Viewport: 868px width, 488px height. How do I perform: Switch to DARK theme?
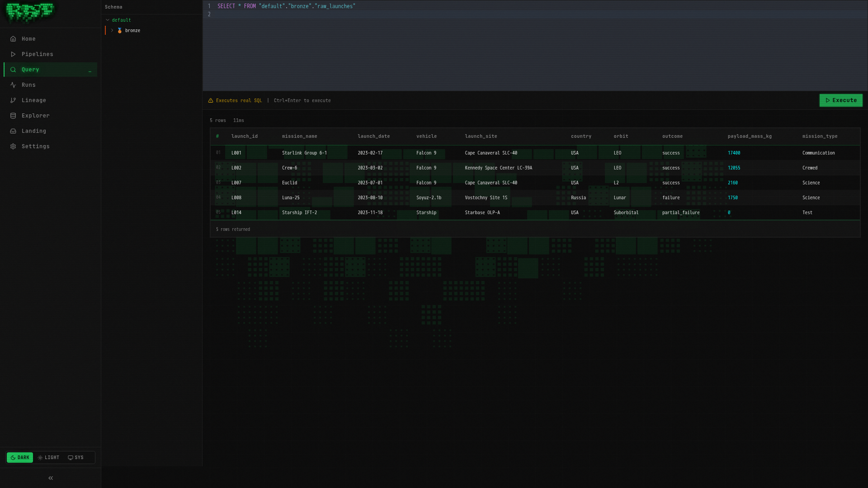[x=20, y=458]
